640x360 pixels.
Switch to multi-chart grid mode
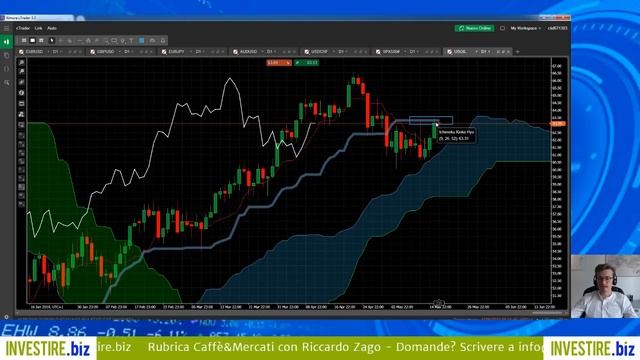(x=24, y=40)
